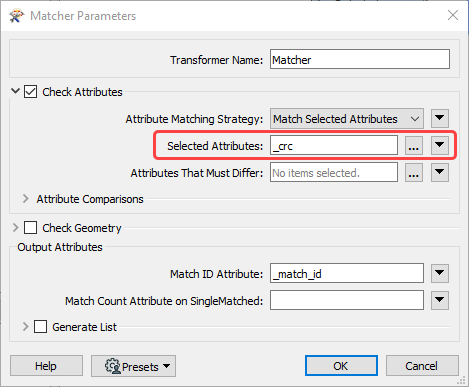Viewport: 469px width, 387px height.
Task: Expand the Attribute Comparisons section
Action: point(26,199)
